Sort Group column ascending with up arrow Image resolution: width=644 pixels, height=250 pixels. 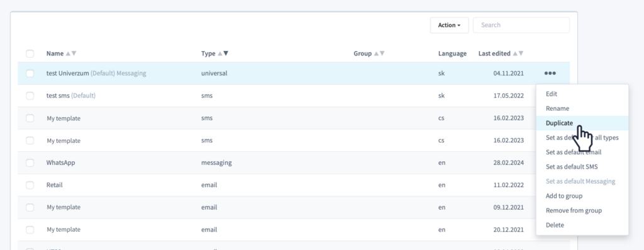point(376,54)
